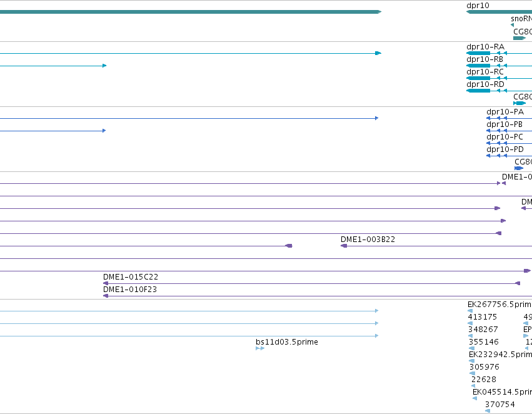Image resolution: width=532 pixels, height=414 pixels.
Task: Open the dpr10-PC protein label
Action: [x=504, y=137]
